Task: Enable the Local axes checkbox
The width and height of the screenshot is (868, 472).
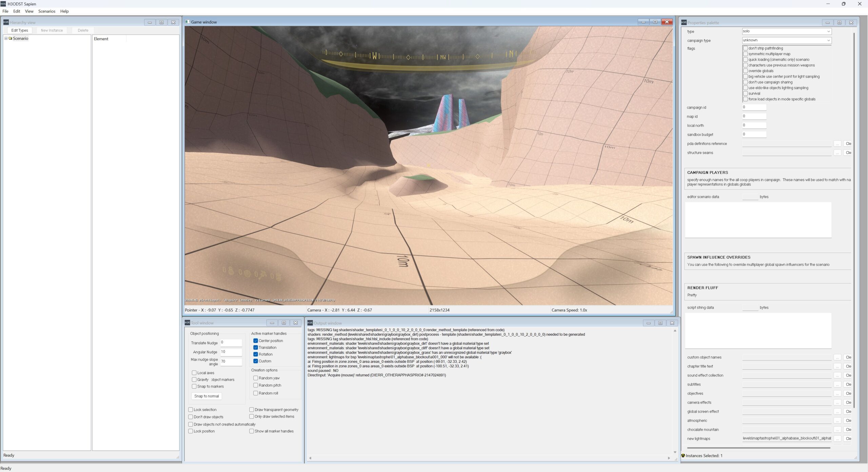Action: coord(194,373)
